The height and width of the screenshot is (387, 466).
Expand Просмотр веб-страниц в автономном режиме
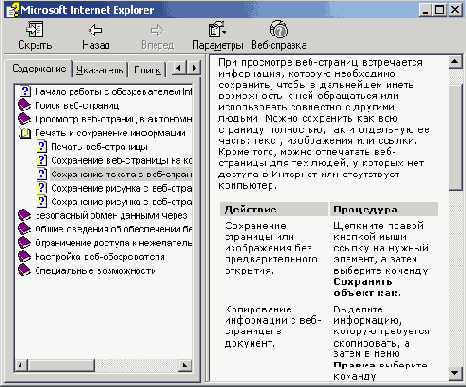(x=114, y=119)
